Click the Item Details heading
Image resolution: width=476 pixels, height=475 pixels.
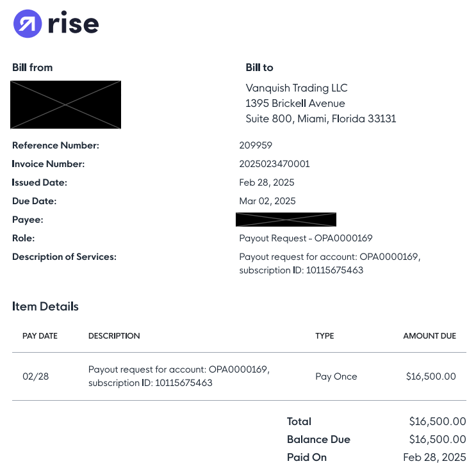(45, 306)
